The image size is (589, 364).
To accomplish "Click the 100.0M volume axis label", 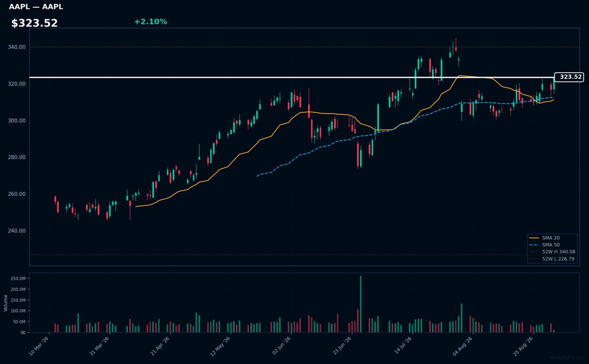I will pyautogui.click(x=18, y=311).
